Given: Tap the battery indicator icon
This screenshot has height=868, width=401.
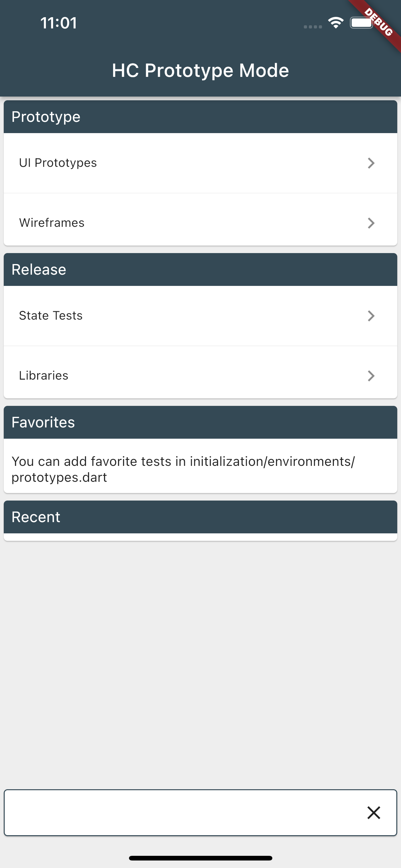Looking at the screenshot, I should coord(362,23).
